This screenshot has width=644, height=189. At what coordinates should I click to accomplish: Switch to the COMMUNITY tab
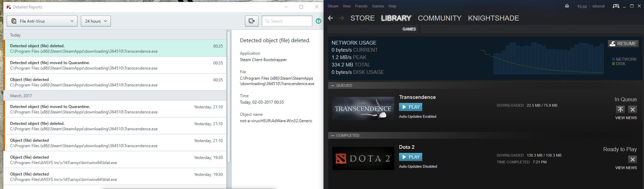[439, 18]
